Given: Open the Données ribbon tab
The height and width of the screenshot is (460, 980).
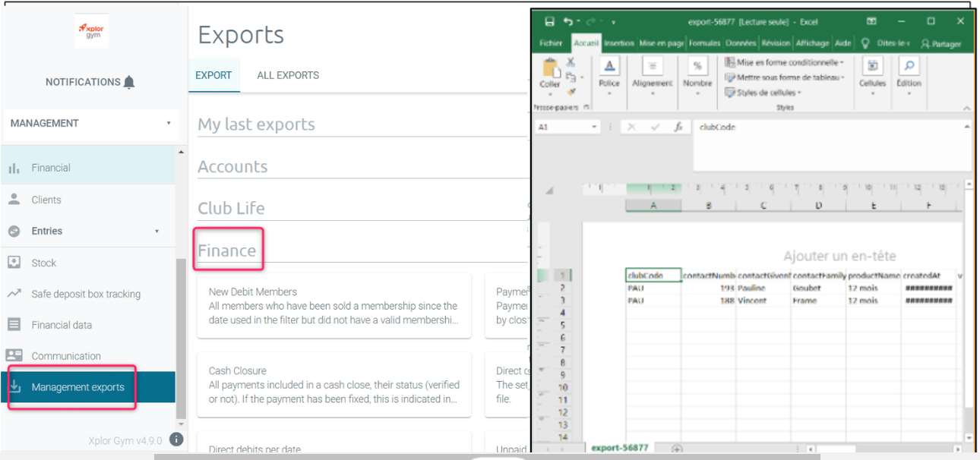Looking at the screenshot, I should point(741,43).
